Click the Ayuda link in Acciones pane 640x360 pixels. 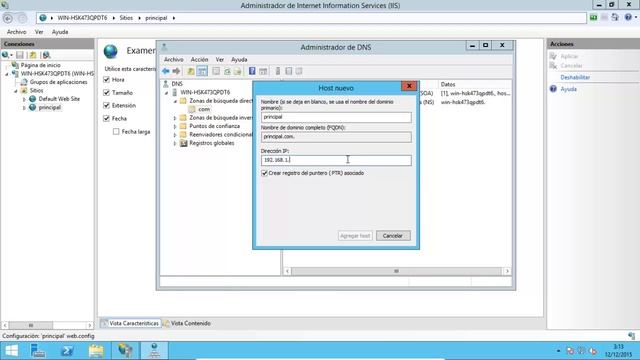[568, 89]
